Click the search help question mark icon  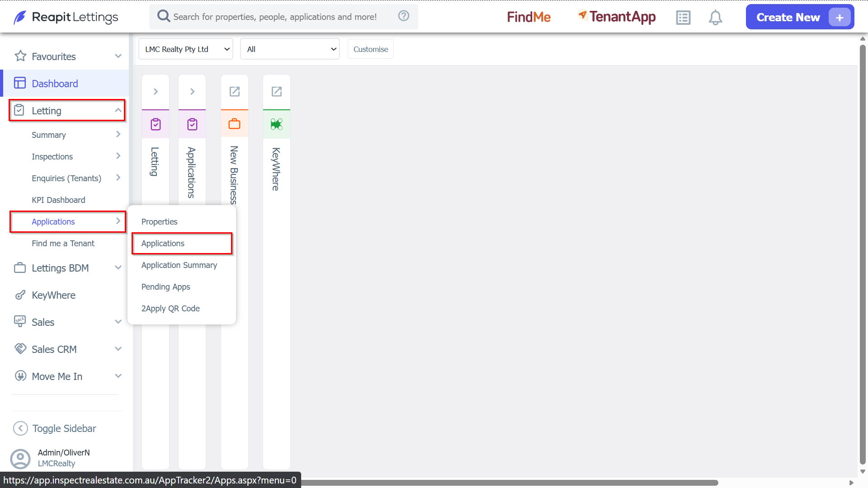[404, 16]
